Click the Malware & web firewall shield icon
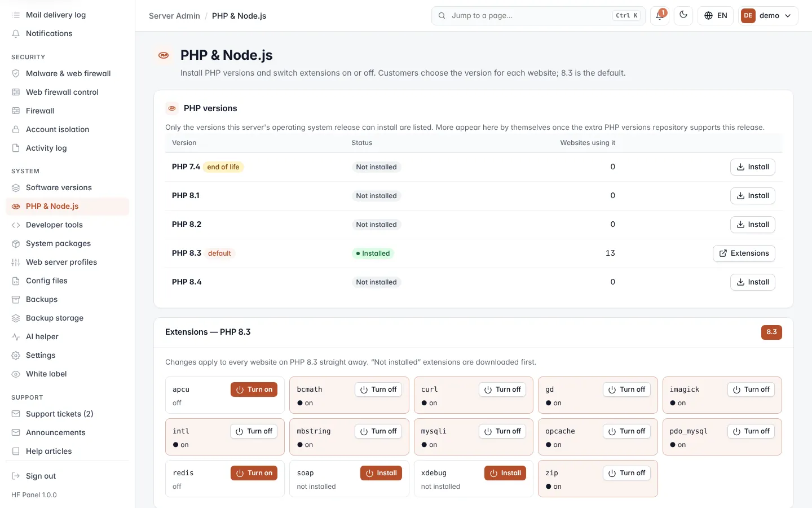812x508 pixels. click(x=16, y=73)
